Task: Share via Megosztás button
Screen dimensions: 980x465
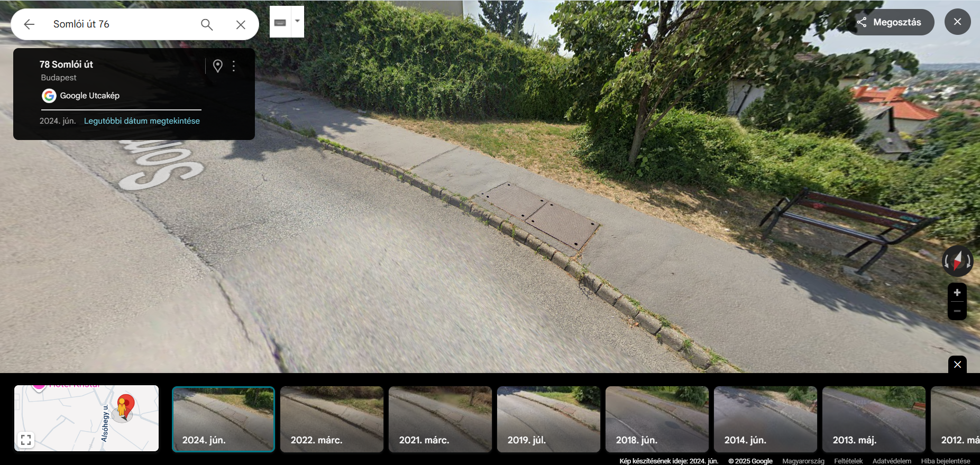Action: (891, 22)
